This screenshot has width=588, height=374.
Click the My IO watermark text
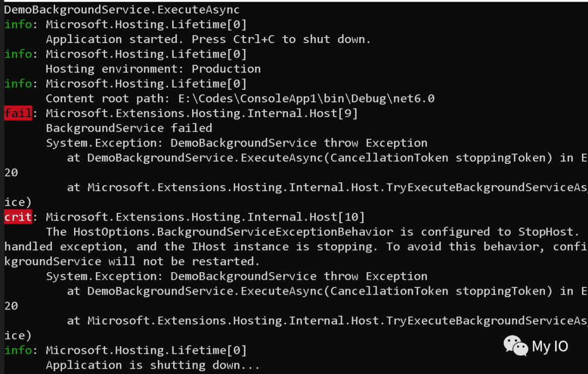pos(550,346)
